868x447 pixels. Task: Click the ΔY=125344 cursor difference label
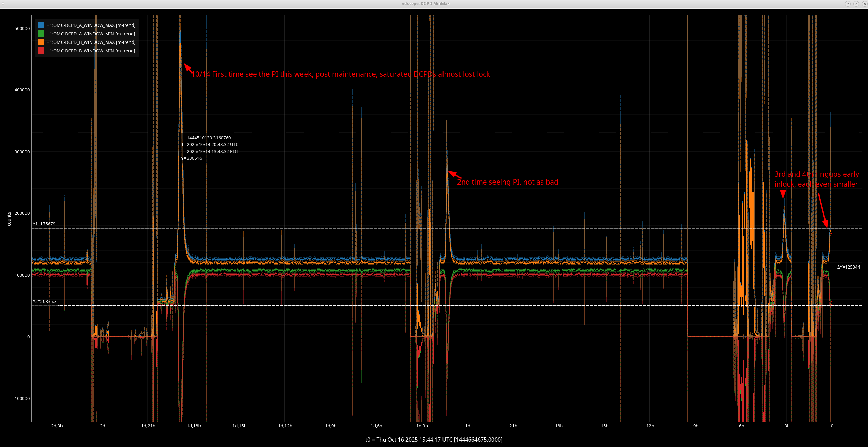click(848, 267)
